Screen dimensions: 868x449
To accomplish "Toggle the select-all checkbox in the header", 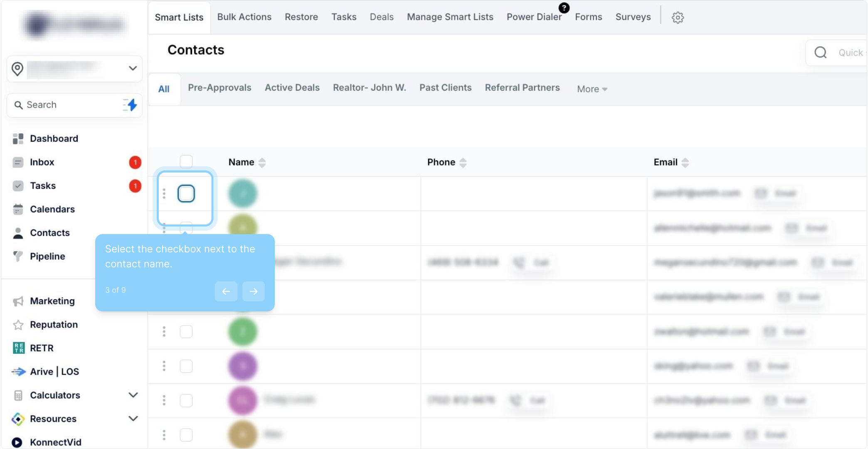I will pyautogui.click(x=186, y=162).
